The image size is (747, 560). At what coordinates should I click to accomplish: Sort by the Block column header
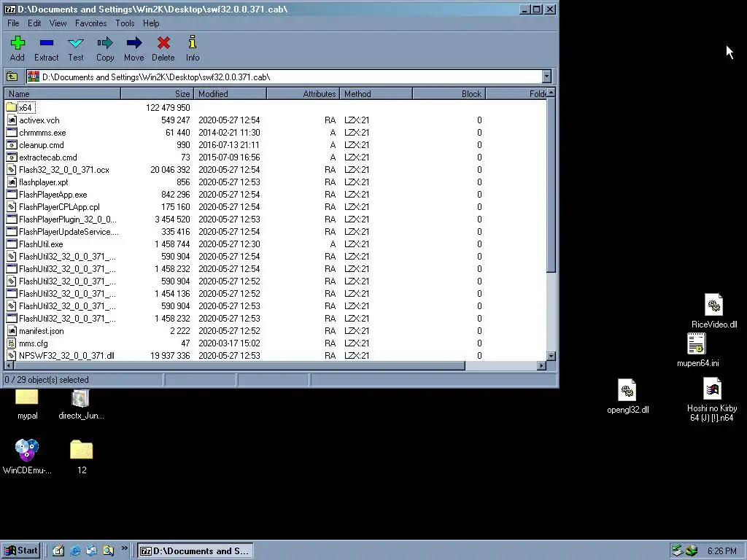449,94
